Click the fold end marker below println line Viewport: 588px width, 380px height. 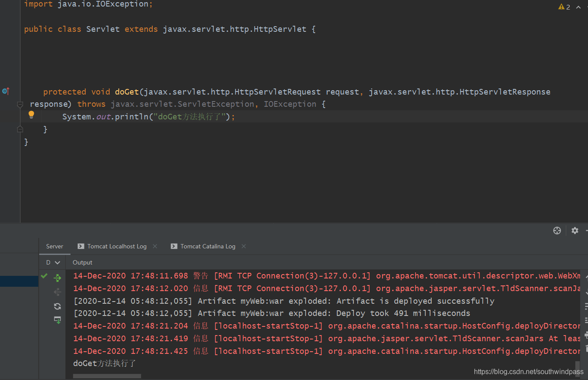[x=20, y=129]
